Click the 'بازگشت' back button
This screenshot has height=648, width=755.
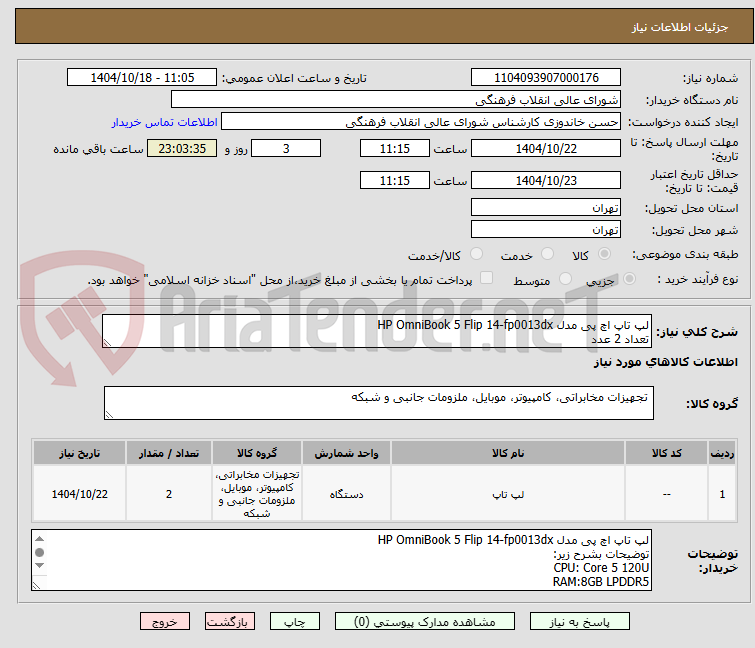pyautogui.click(x=230, y=621)
